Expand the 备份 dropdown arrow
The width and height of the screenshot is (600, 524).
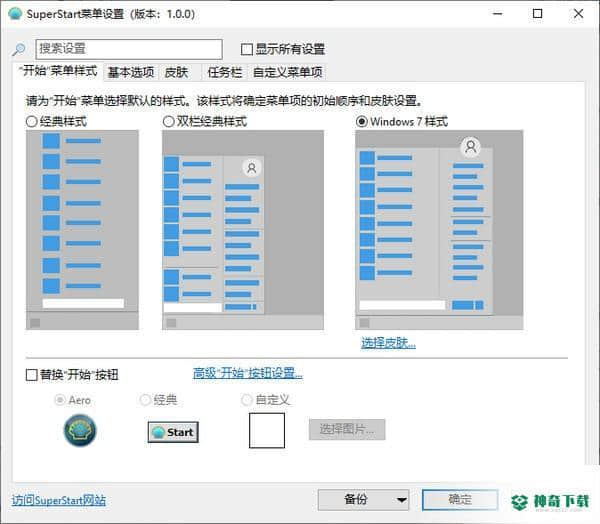click(x=401, y=500)
